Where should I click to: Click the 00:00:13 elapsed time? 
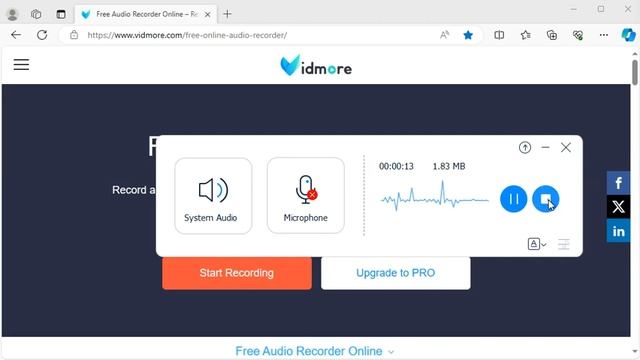tap(396, 167)
